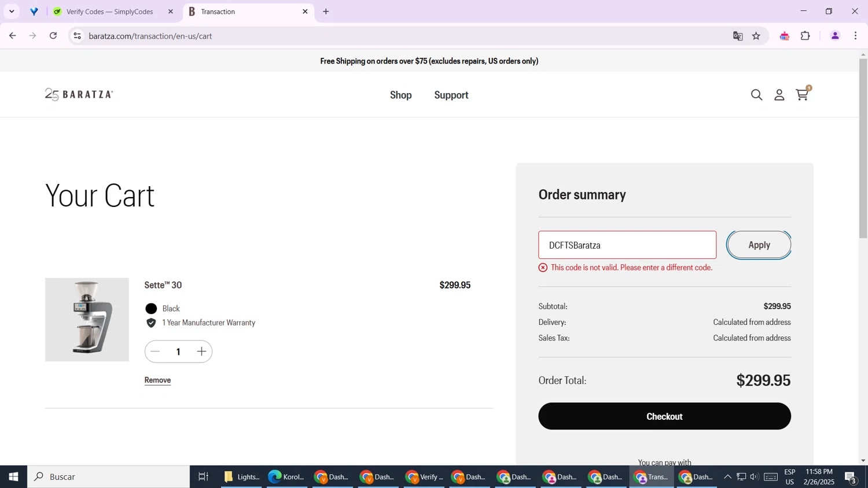Show hidden system tray icons

(728, 477)
